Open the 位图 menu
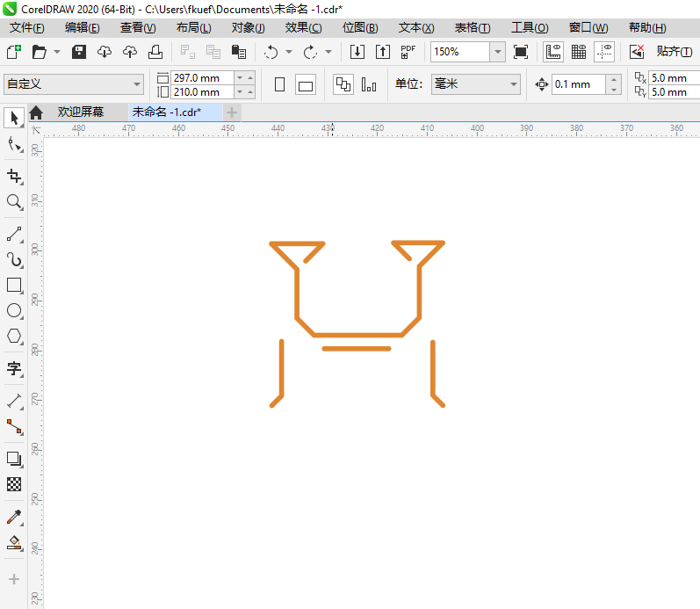This screenshot has width=700, height=609. click(x=360, y=28)
